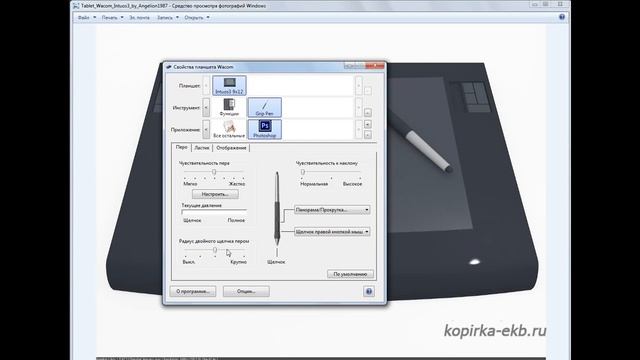Open the Запись menu

point(168,18)
